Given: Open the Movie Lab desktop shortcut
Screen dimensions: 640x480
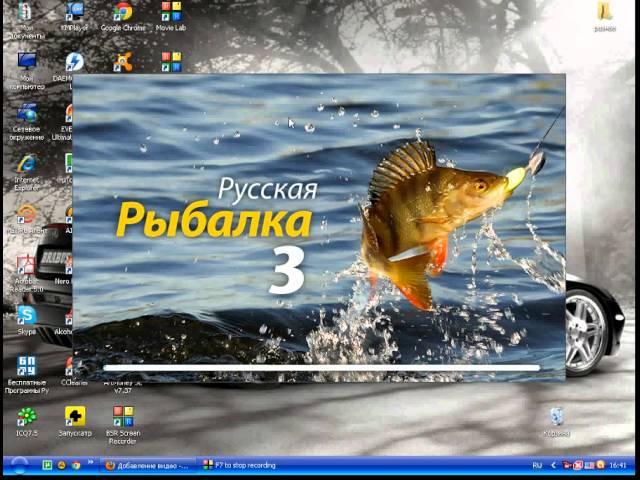Looking at the screenshot, I should pos(171,16).
